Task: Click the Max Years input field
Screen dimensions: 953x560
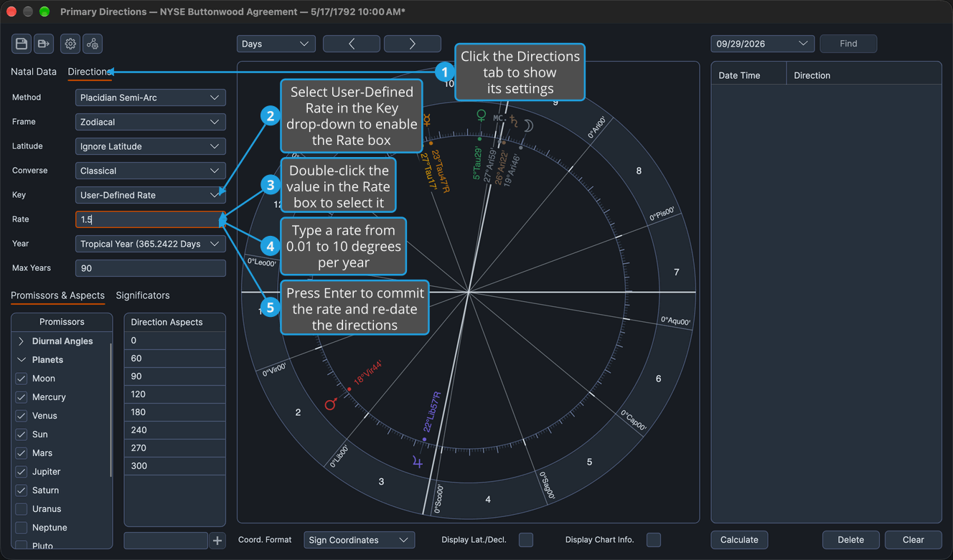Action: [151, 268]
